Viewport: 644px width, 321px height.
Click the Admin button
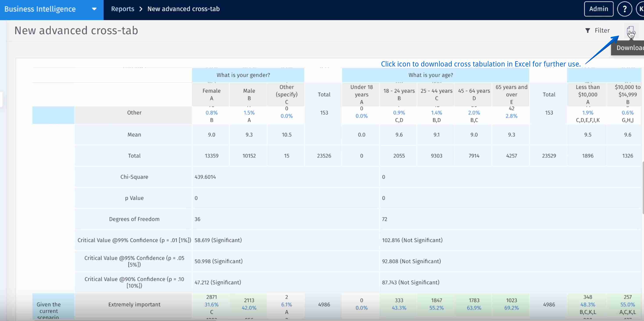[x=598, y=9]
